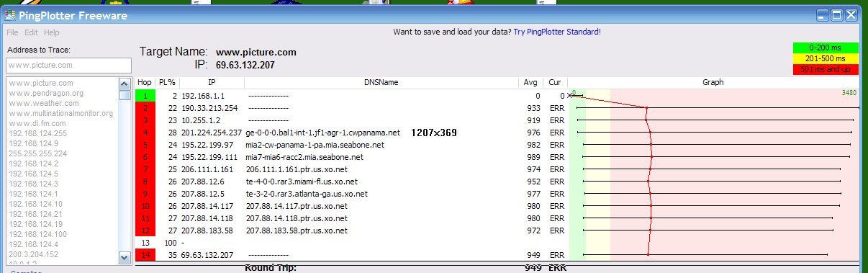Select 192.168.124.3 in address history
Viewport: 868px width, 273px height.
(x=33, y=184)
